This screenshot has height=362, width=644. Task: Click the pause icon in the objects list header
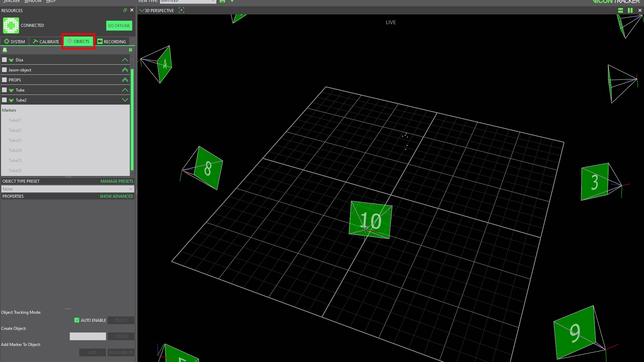coord(130,50)
